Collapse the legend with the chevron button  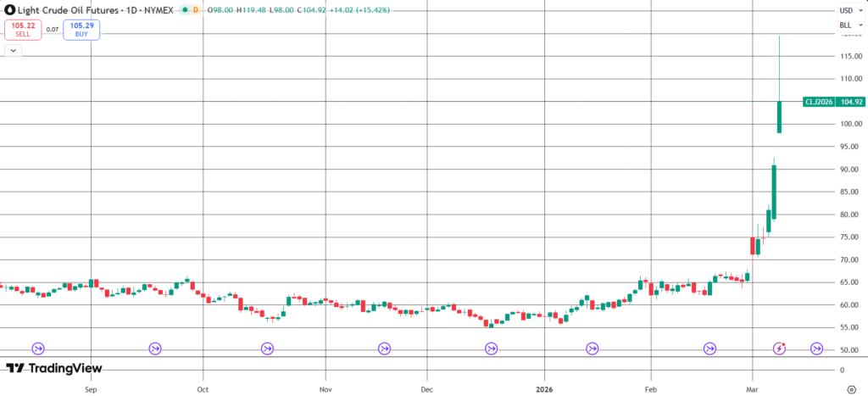[13, 50]
